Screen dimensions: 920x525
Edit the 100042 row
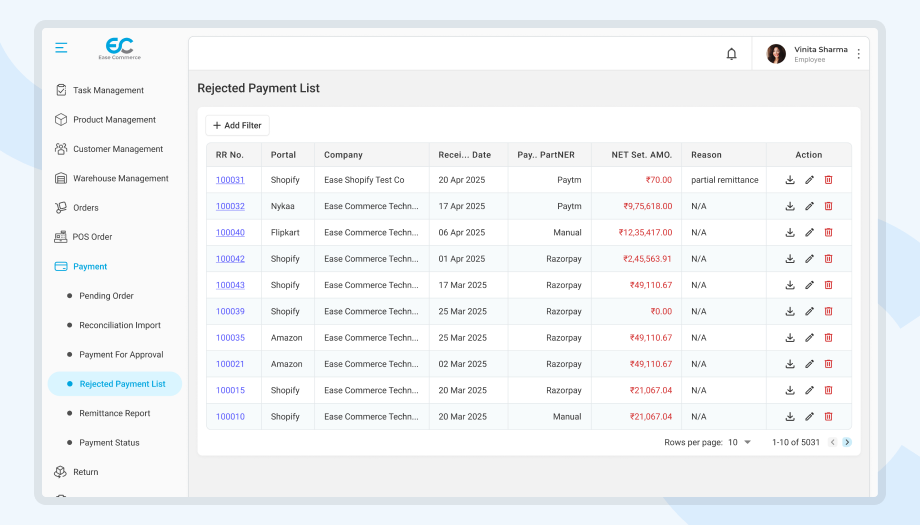tap(809, 259)
